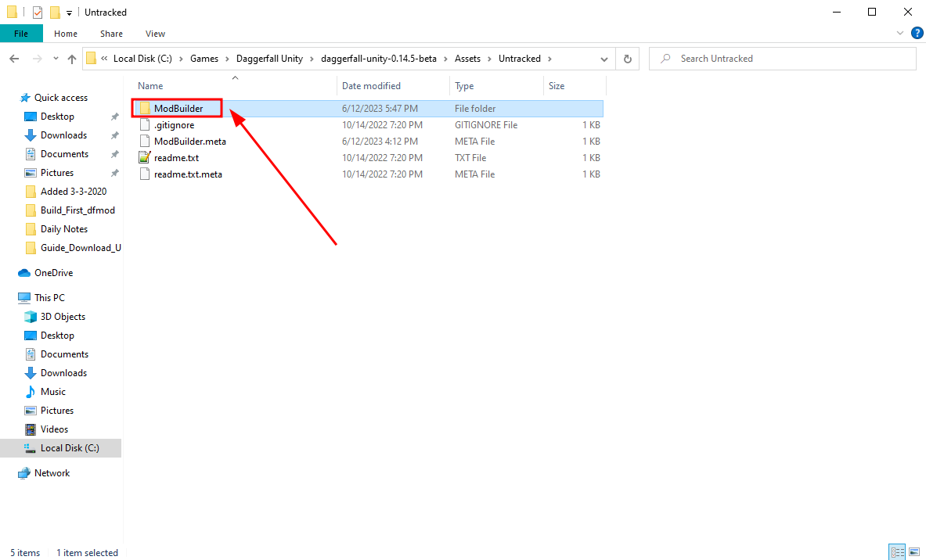Click Properties icon in quick access toolbar
This screenshot has height=560, width=926.
[x=38, y=13]
